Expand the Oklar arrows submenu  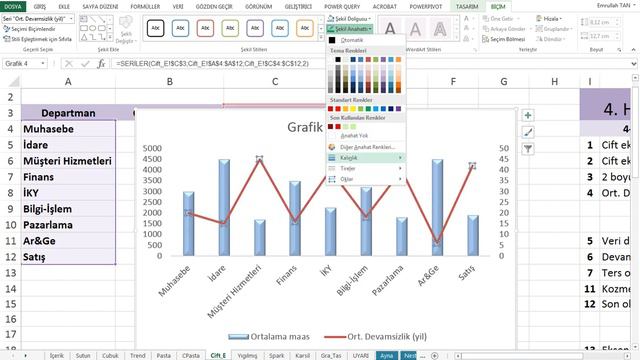(366, 179)
